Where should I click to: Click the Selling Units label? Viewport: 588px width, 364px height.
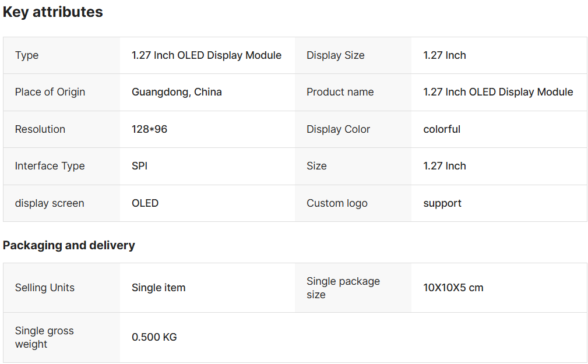coord(45,288)
